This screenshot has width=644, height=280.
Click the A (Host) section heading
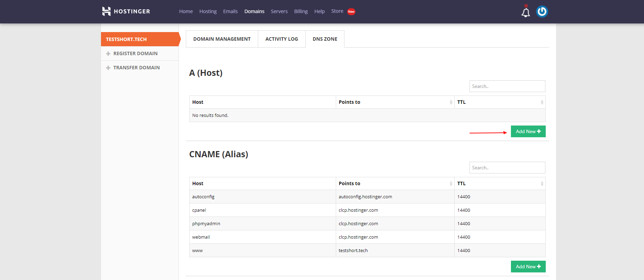(206, 73)
